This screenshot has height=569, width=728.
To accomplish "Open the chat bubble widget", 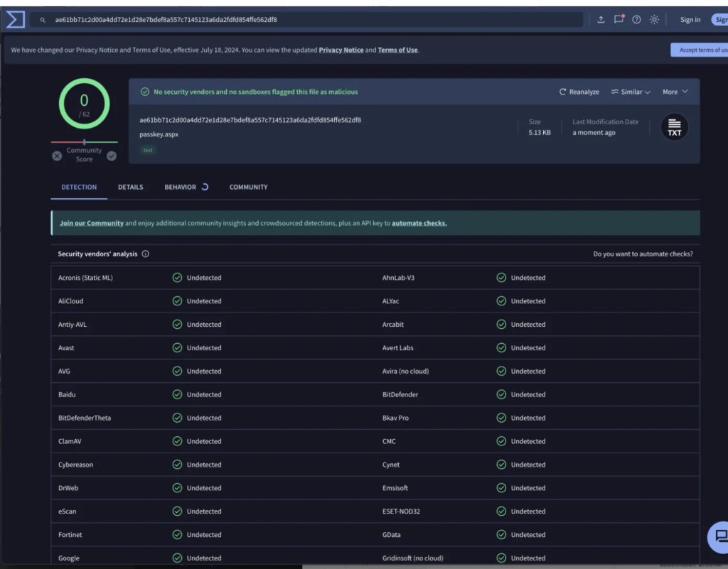I will tap(719, 537).
